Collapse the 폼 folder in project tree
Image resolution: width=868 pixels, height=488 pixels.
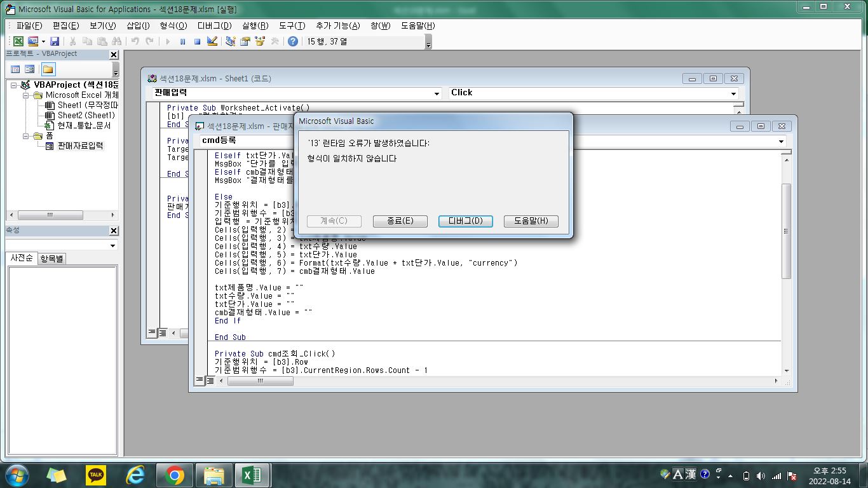pos(27,136)
